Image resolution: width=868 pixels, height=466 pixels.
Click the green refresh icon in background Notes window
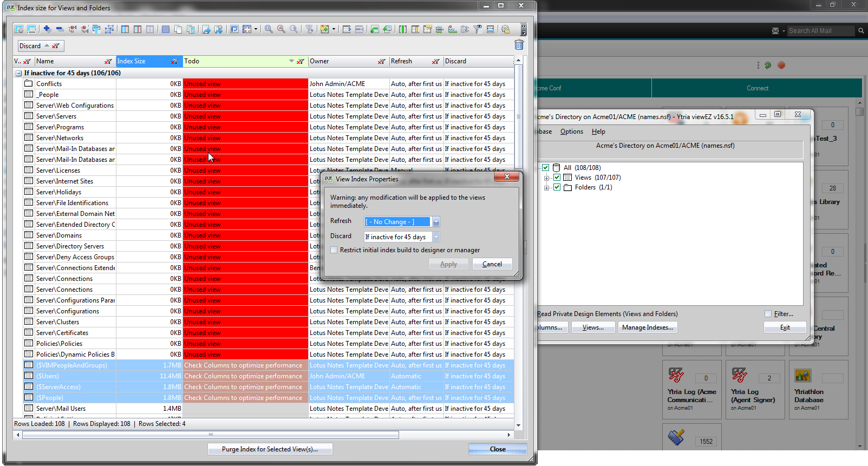768,65
